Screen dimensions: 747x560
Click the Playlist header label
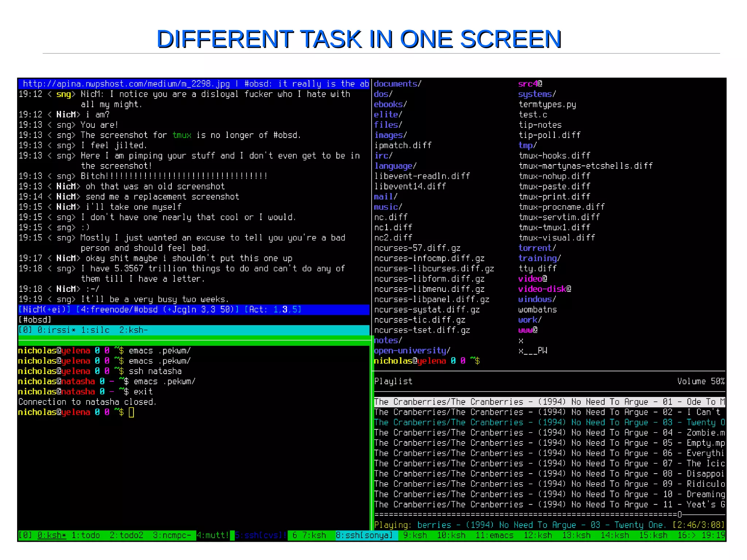click(x=393, y=382)
